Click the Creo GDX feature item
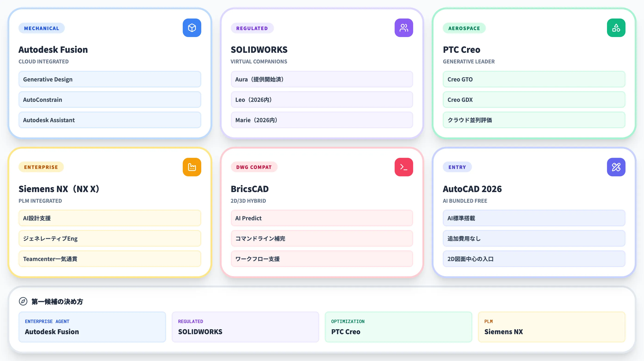 (534, 100)
